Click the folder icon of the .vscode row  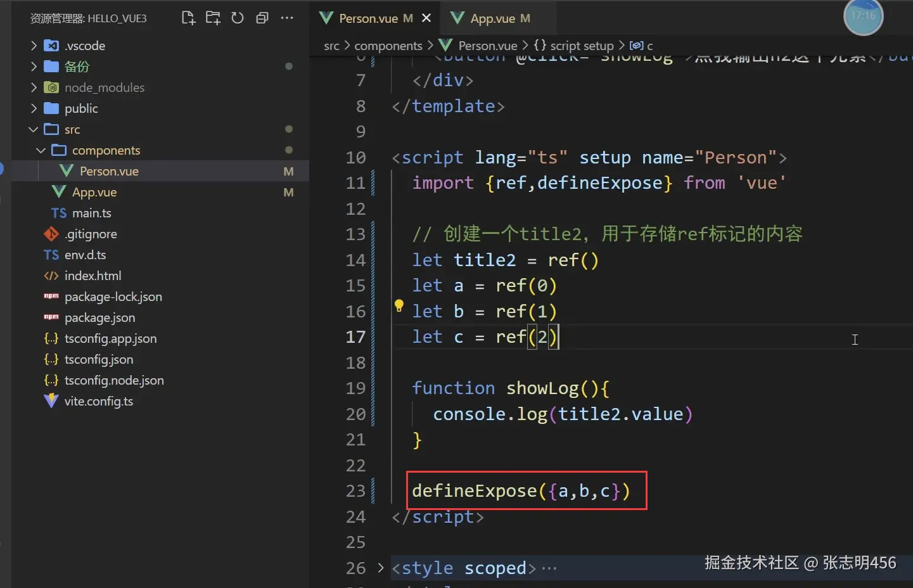51,46
